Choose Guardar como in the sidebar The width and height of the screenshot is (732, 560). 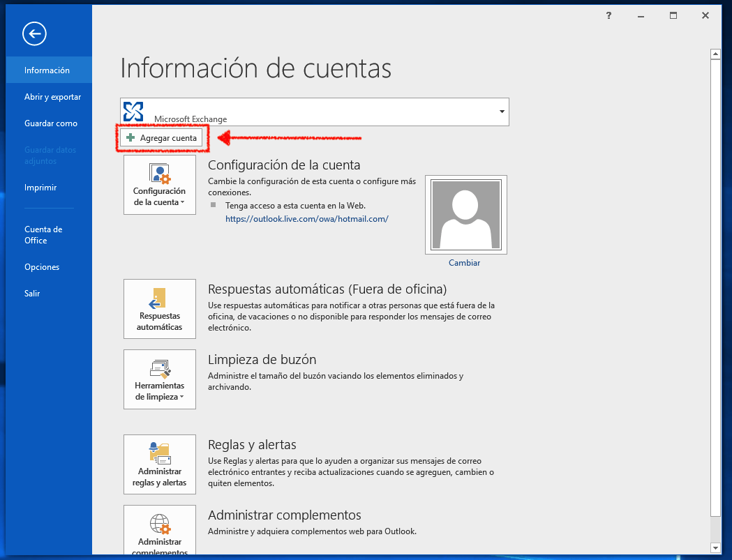coord(51,123)
